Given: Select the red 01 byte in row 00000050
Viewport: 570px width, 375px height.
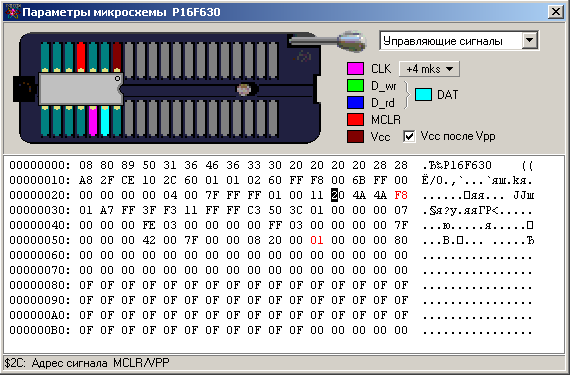Looking at the screenshot, I should (x=317, y=240).
